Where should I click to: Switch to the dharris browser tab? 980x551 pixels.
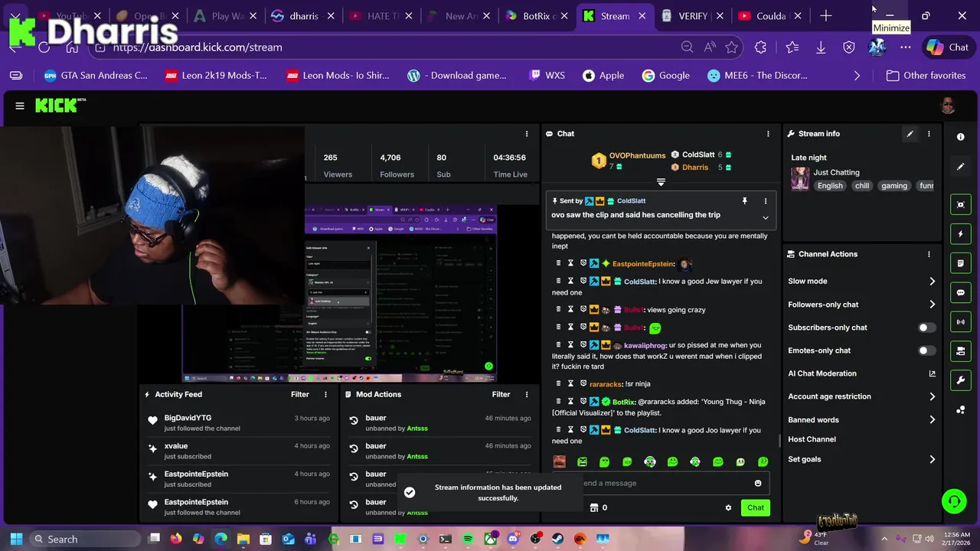click(303, 16)
